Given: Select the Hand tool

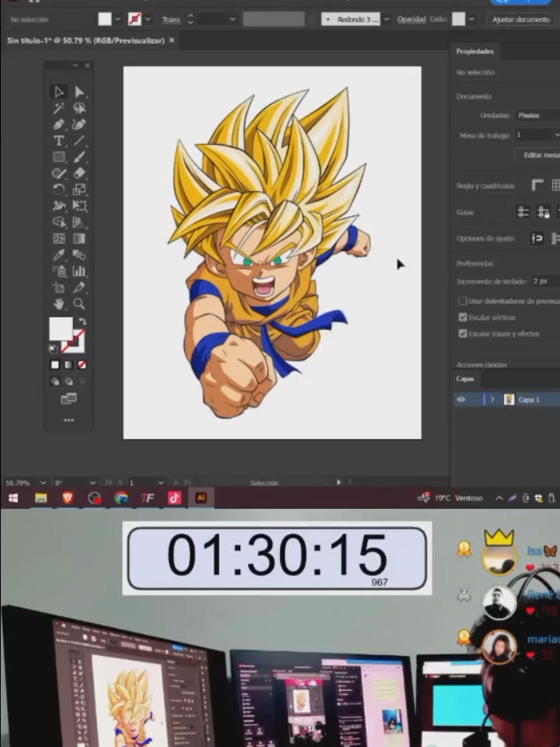Looking at the screenshot, I should point(58,303).
